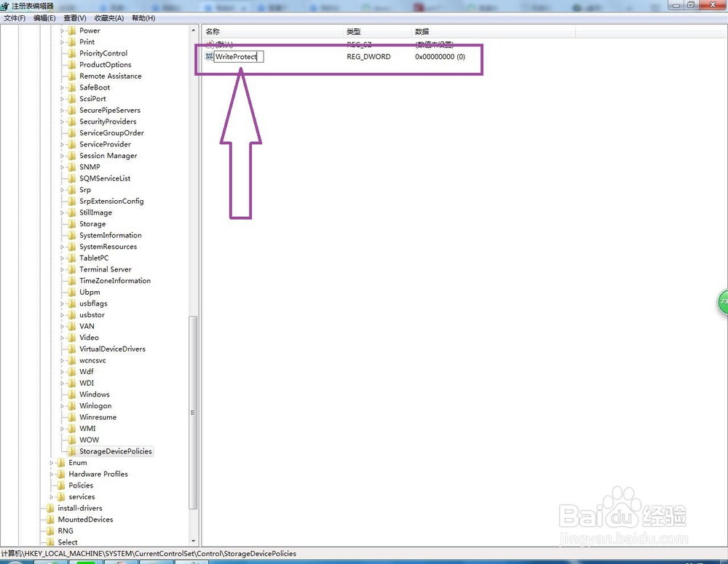Click the Registry Editor title bar icon
The width and height of the screenshot is (728, 564).
pos(4,6)
